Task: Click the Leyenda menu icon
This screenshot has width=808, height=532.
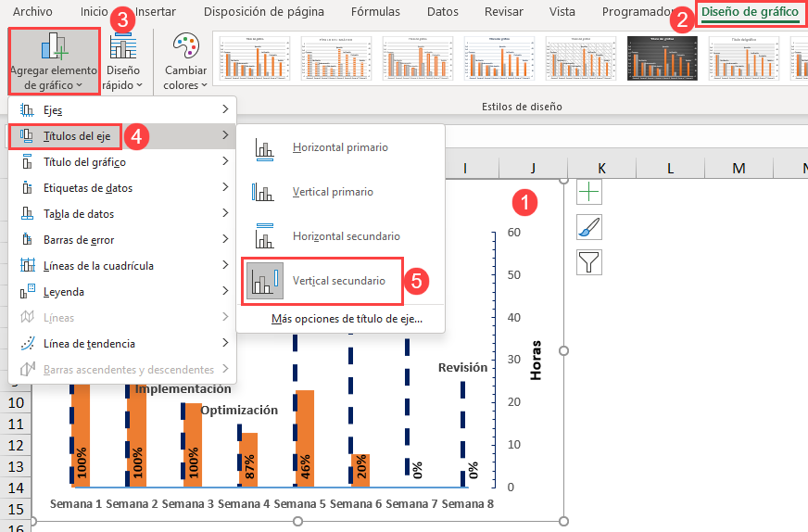Action: [27, 291]
